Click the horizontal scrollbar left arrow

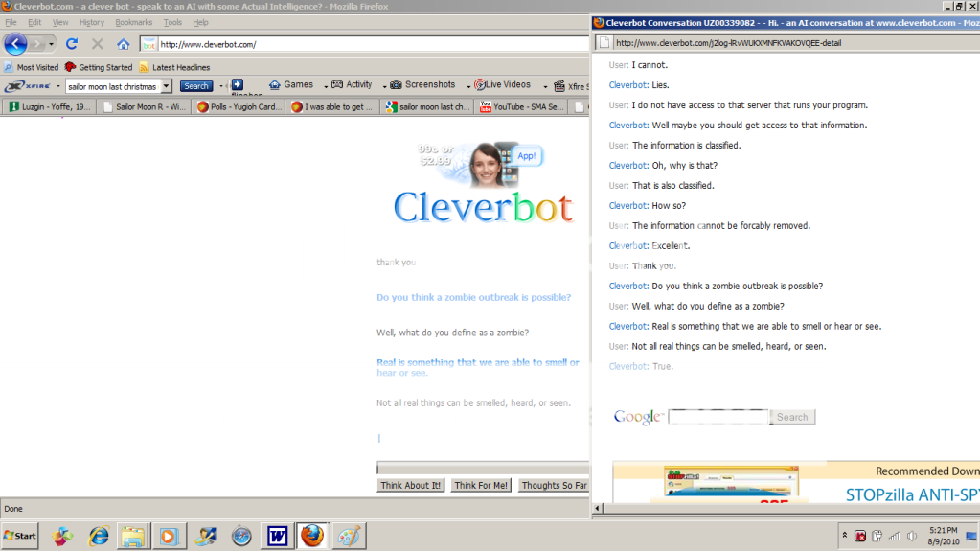pyautogui.click(x=597, y=509)
